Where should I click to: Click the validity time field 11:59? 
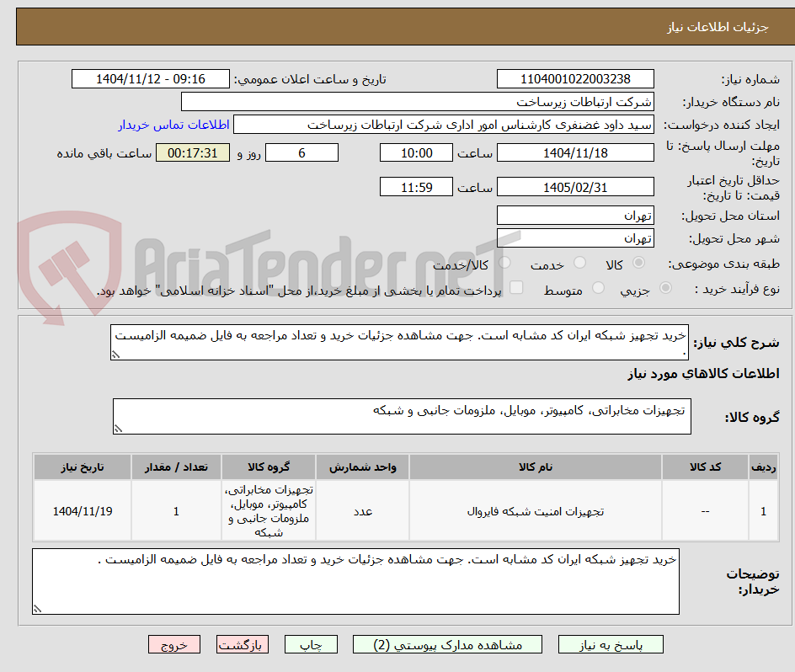click(416, 187)
